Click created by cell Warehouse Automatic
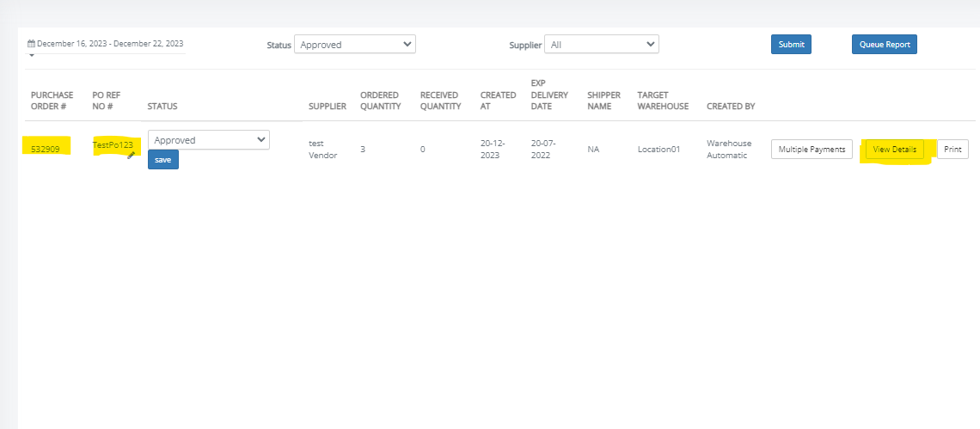Viewport: 980px width, 429px height. pyautogui.click(x=729, y=150)
